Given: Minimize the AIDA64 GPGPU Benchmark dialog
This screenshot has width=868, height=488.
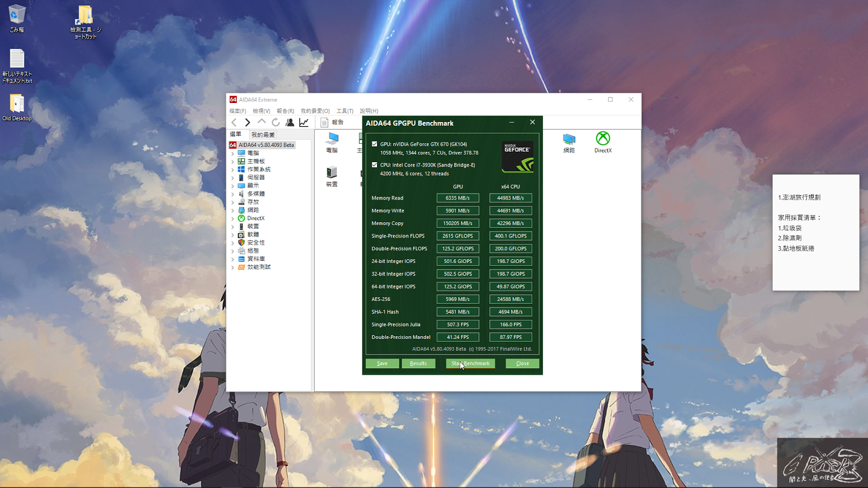Looking at the screenshot, I should pyautogui.click(x=512, y=123).
